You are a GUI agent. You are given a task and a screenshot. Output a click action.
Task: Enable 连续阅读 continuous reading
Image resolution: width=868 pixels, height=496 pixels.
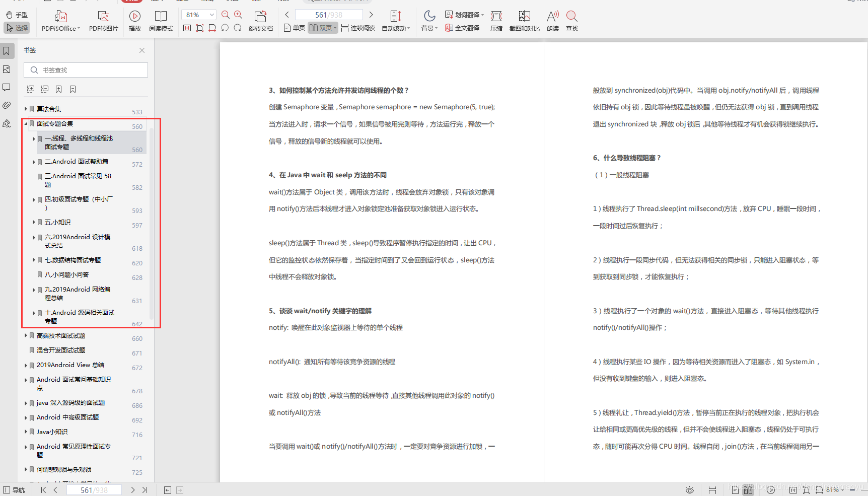tap(358, 28)
